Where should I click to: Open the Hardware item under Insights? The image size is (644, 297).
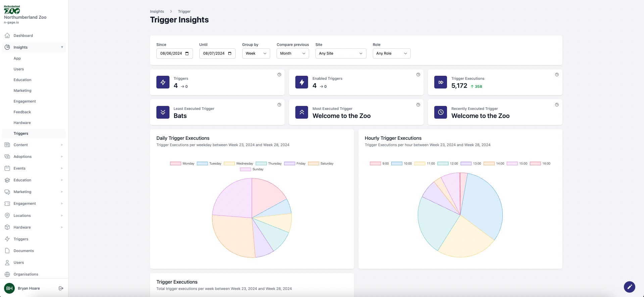[22, 123]
